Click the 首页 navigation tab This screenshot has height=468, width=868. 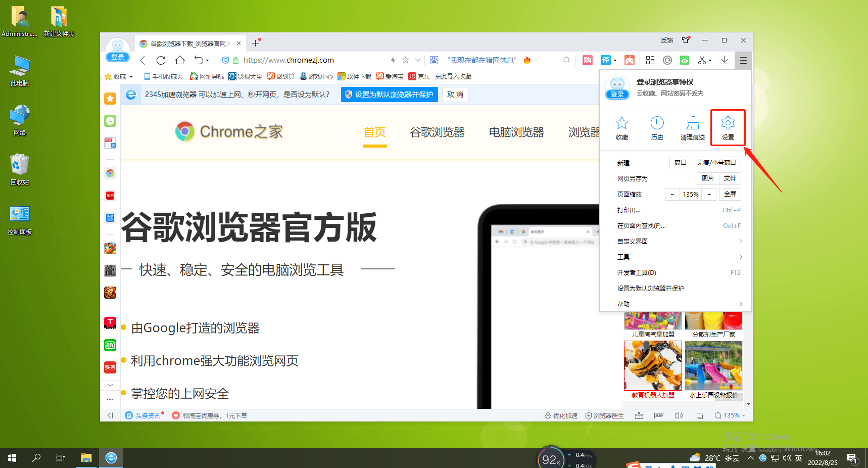click(x=375, y=132)
